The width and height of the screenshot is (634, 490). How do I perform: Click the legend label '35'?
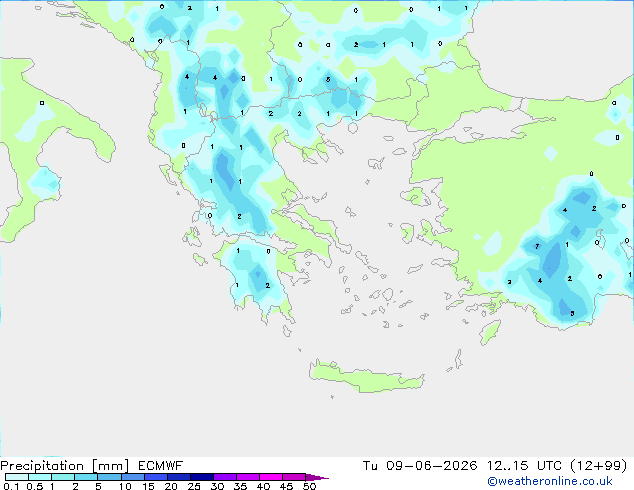240,486
